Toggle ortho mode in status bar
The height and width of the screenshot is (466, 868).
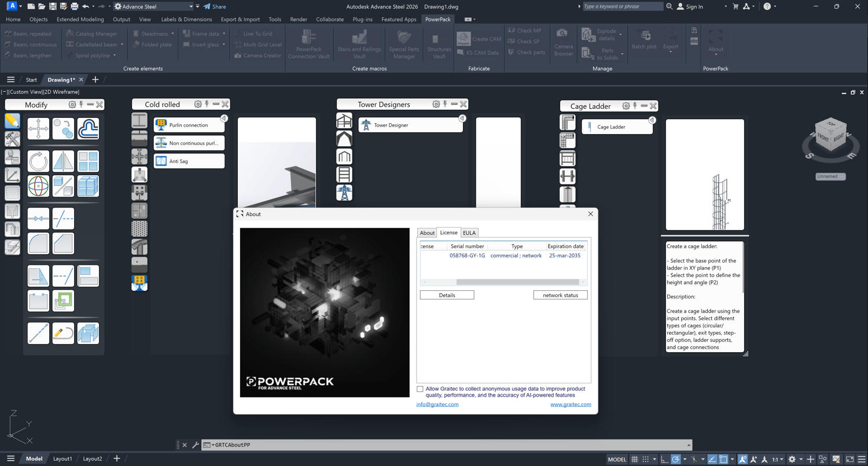[665, 459]
